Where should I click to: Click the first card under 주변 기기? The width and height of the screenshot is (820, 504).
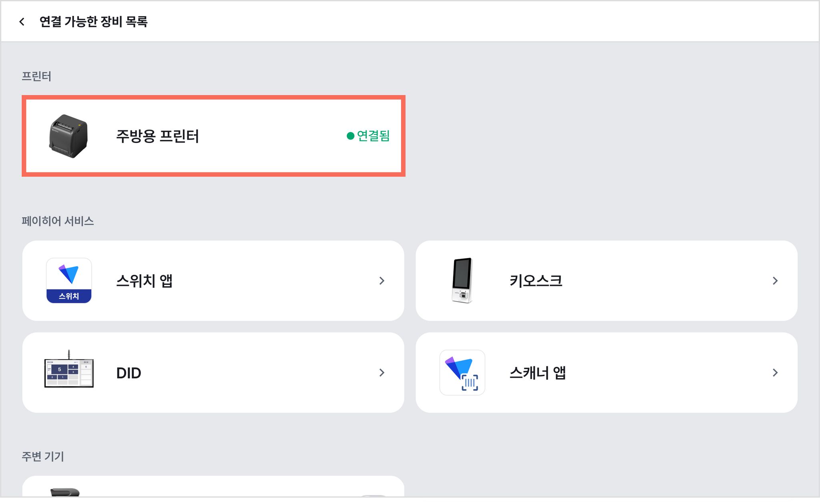(213, 487)
